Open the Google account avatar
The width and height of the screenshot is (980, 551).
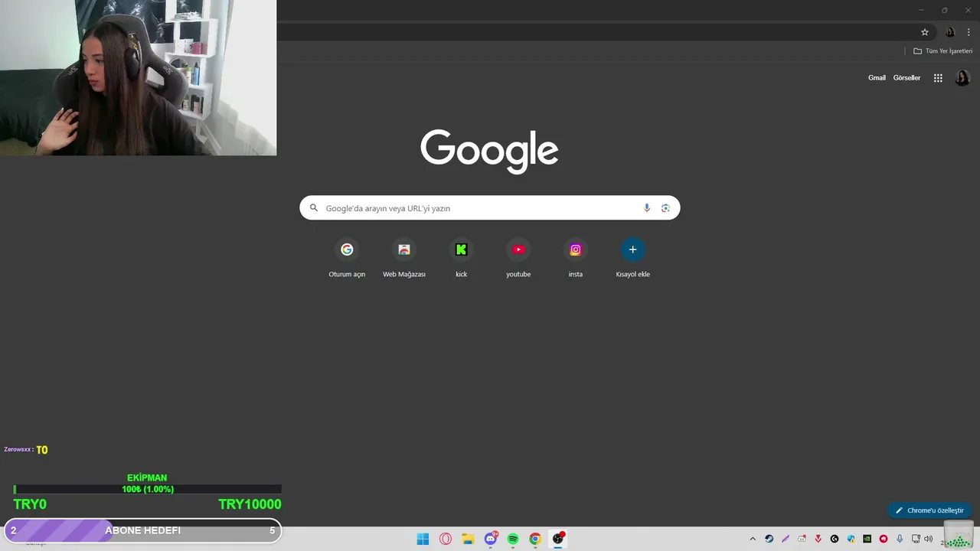[x=962, y=78]
